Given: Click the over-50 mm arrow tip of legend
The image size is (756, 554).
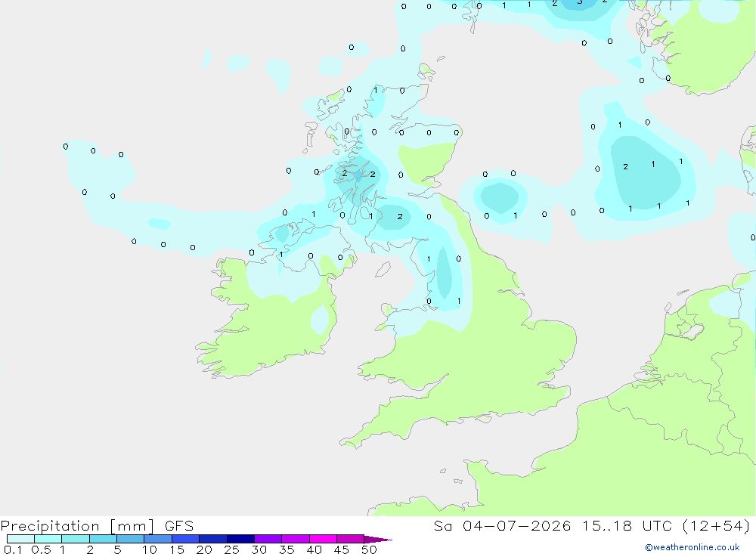Looking at the screenshot, I should (x=378, y=539).
